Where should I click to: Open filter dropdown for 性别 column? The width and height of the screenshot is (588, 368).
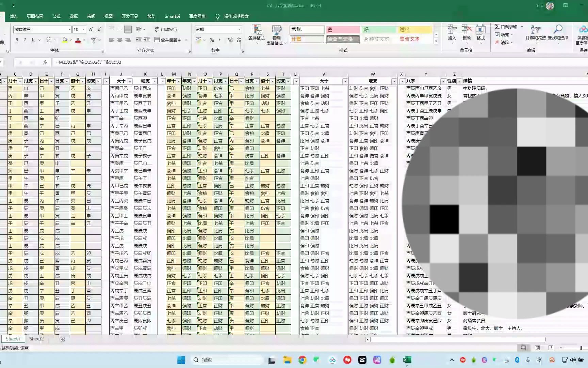point(459,81)
